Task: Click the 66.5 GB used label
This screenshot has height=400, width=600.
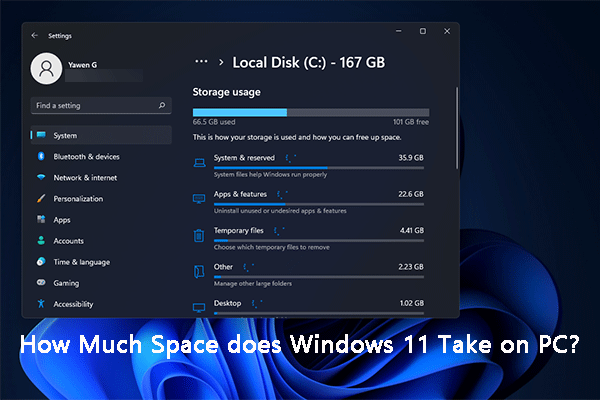Action: tap(214, 122)
